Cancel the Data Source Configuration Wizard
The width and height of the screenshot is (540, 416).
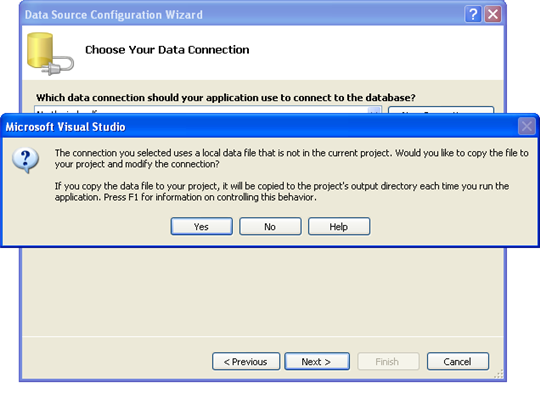(x=458, y=361)
